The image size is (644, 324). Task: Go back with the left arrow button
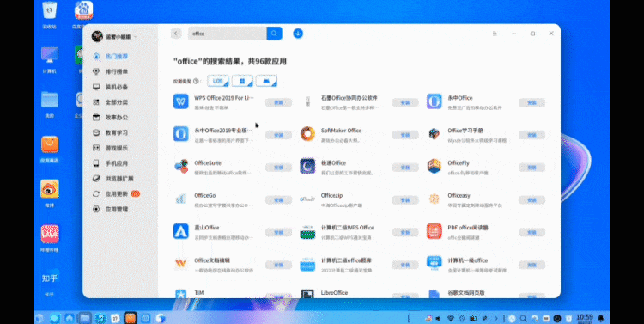pos(176,34)
